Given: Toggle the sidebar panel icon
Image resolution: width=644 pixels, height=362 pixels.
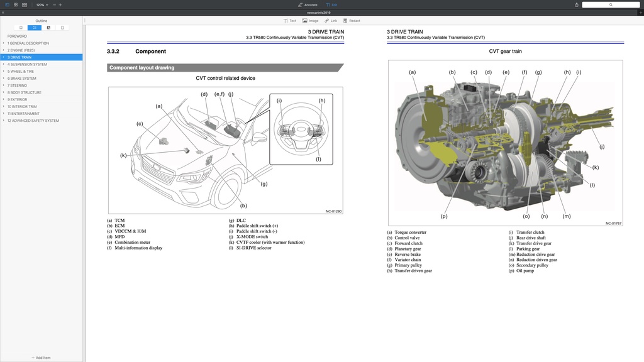Looking at the screenshot, I should [8, 4].
